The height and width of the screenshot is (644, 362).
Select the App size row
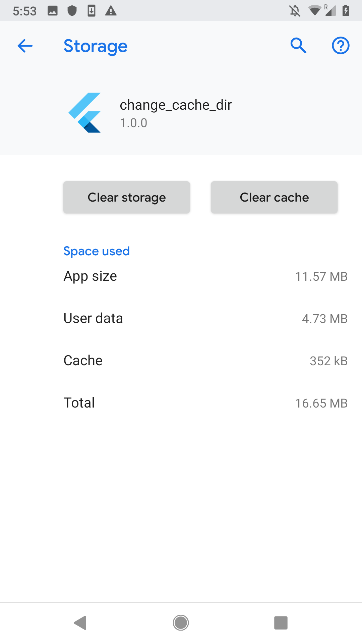205,276
